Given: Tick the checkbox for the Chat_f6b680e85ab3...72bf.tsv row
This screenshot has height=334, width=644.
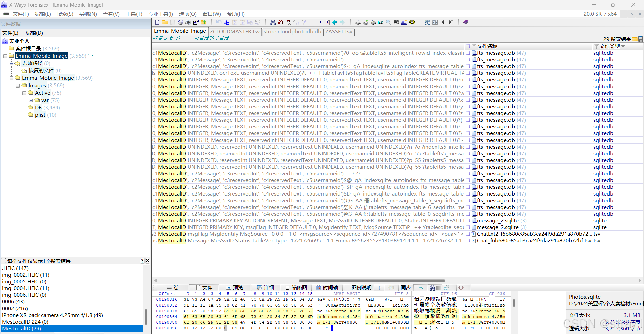Looking at the screenshot, I should tap(468, 241).
